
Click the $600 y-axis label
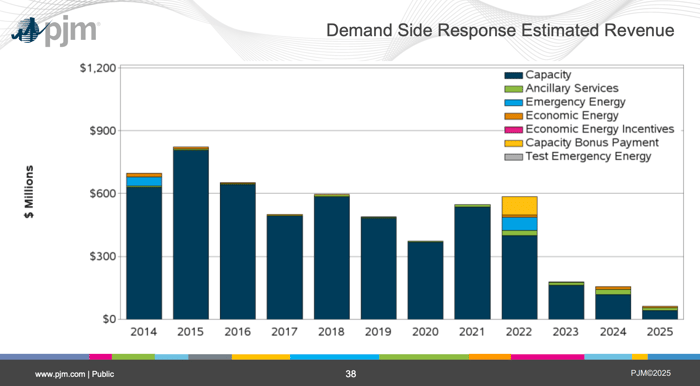point(102,194)
